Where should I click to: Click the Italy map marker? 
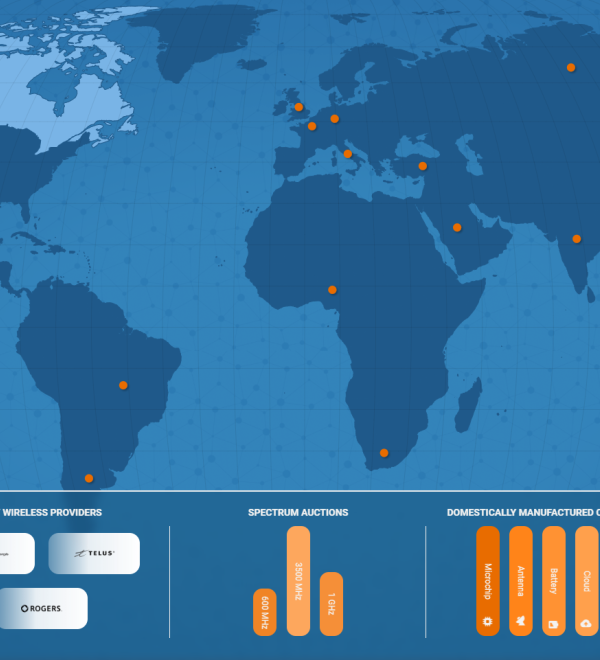[348, 154]
